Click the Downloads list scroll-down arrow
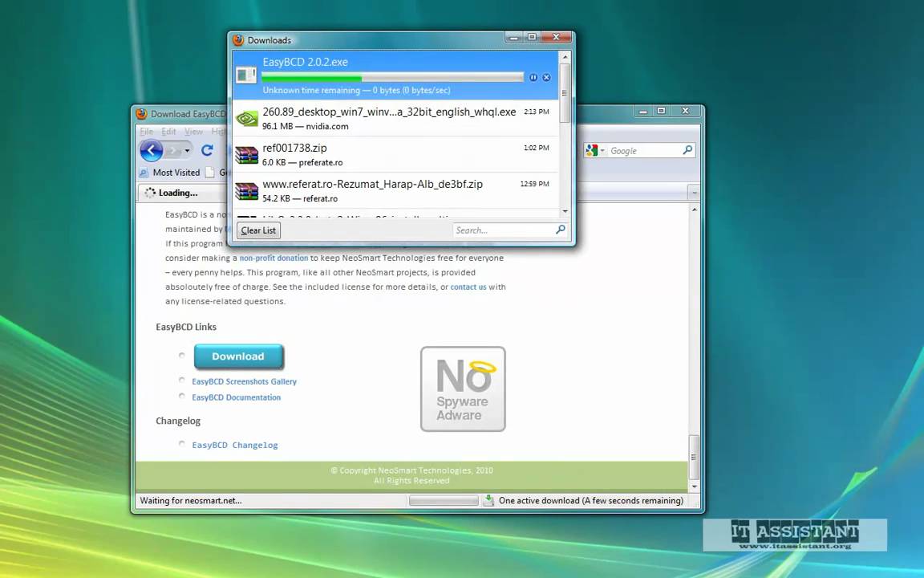924x578 pixels. point(565,211)
